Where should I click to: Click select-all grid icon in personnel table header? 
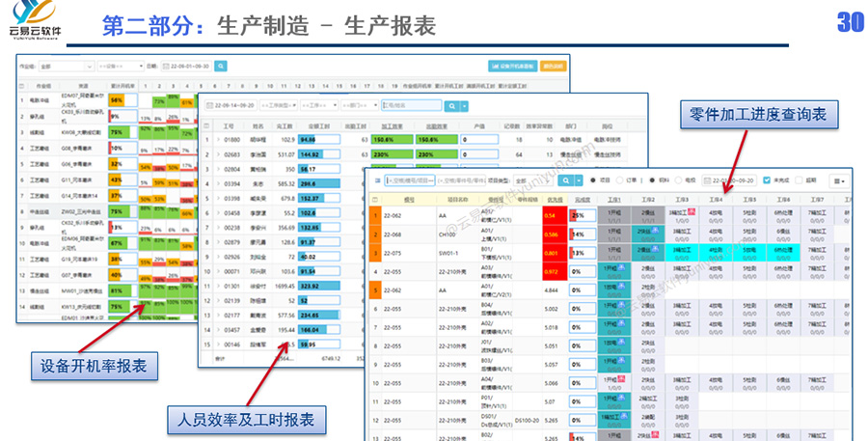pos(205,125)
